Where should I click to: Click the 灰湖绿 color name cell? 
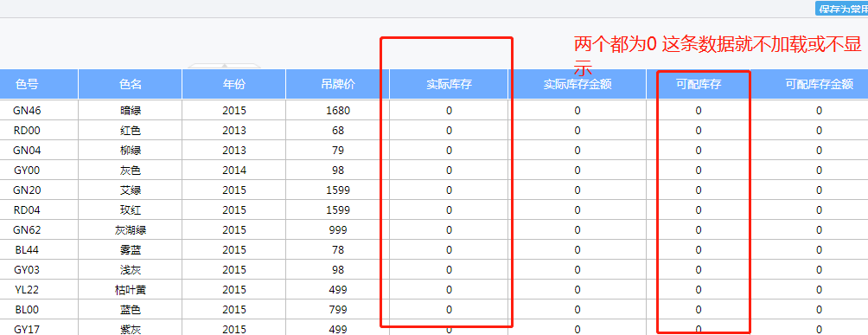[x=131, y=230]
